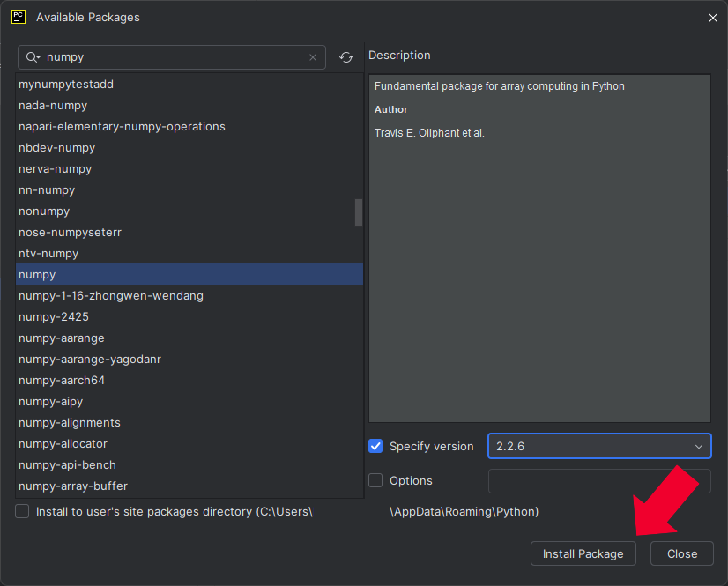Select numpy-1-16-zhongwen-wendang package
728x586 pixels.
(x=111, y=296)
